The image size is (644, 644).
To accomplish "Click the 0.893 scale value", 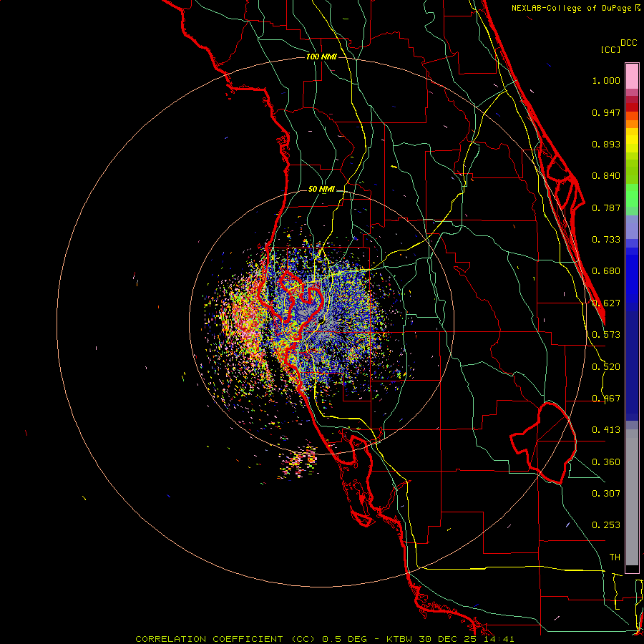I will [x=606, y=144].
